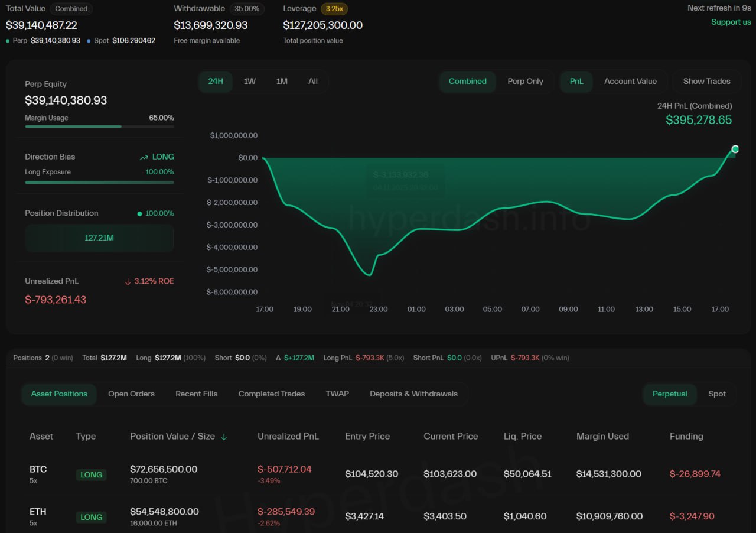Open the Combined total value selector
The image size is (756, 533).
pyautogui.click(x=71, y=9)
